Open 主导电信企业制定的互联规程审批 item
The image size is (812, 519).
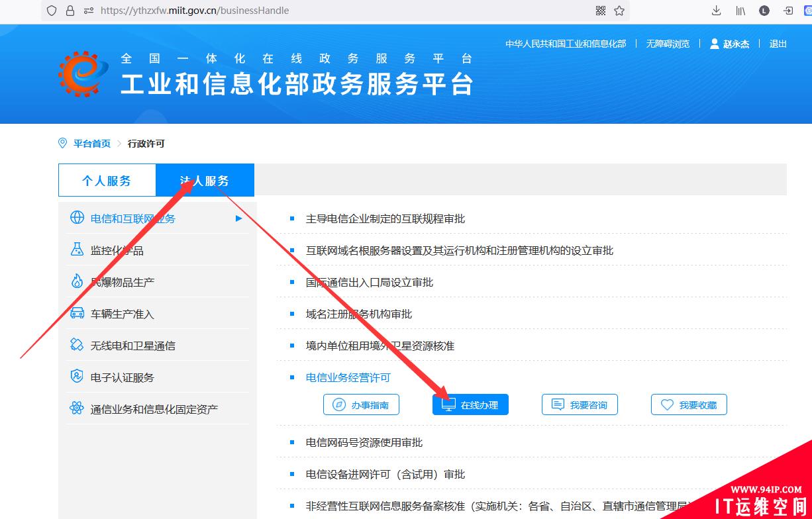[x=385, y=218]
